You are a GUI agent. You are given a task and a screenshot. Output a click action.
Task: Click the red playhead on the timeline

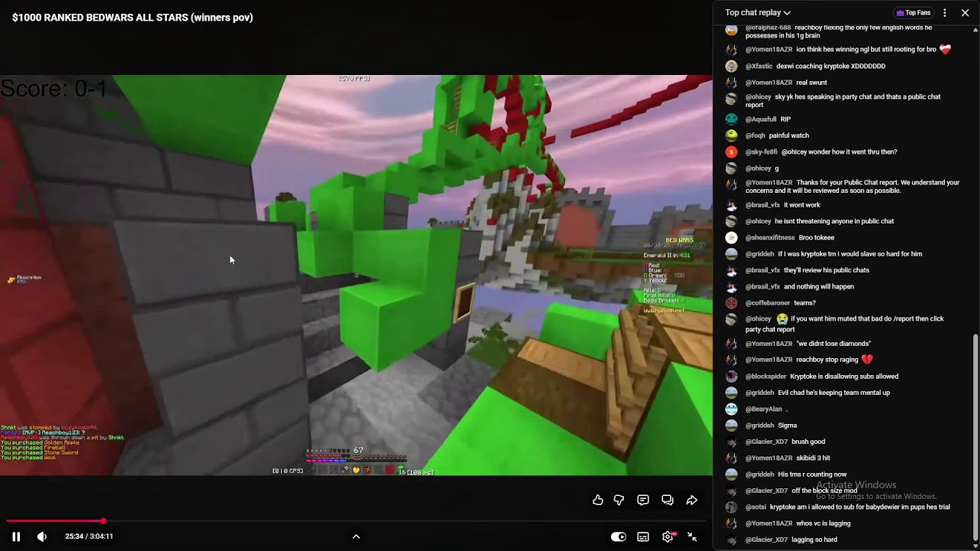(103, 521)
